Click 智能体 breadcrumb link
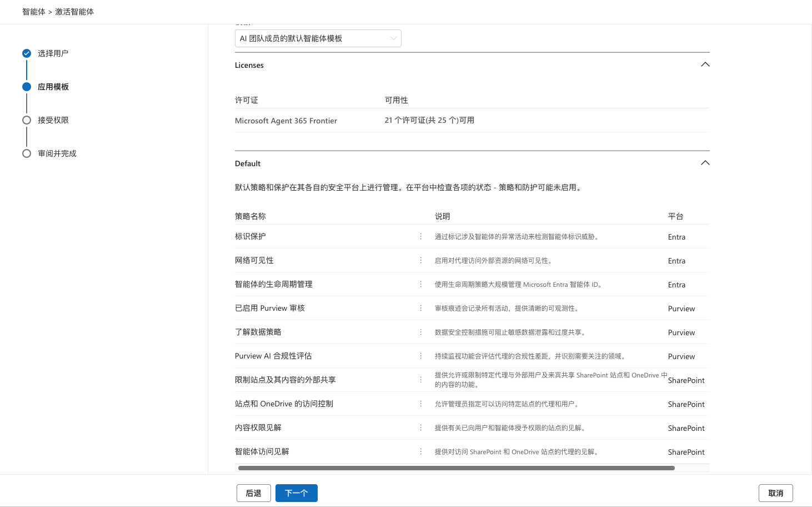The image size is (812, 507). click(x=34, y=12)
